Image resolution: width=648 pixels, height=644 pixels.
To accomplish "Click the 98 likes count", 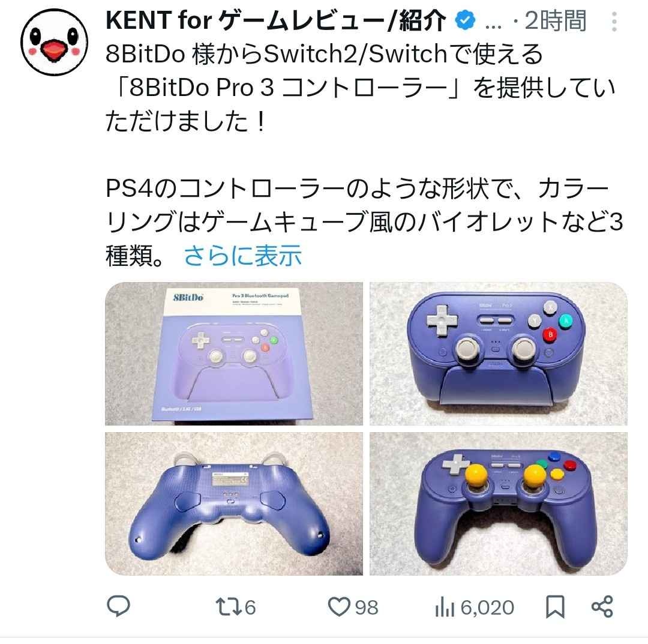I will pos(367,607).
